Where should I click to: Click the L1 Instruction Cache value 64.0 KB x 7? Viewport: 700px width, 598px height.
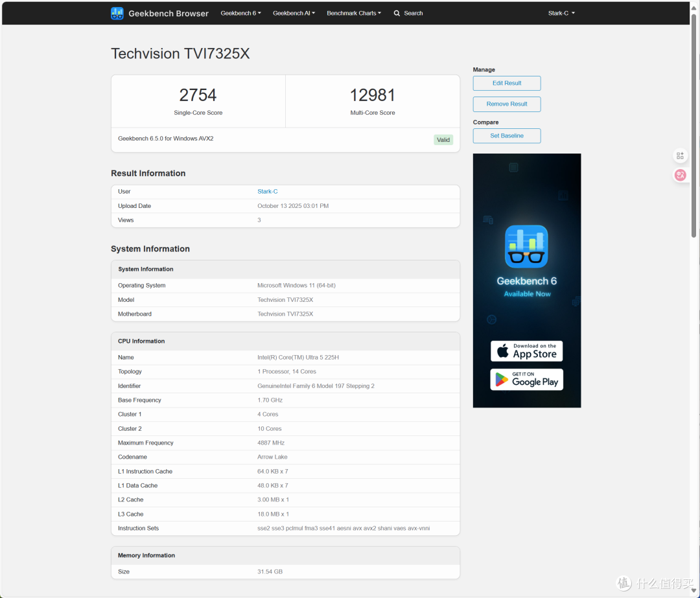pos(273,471)
